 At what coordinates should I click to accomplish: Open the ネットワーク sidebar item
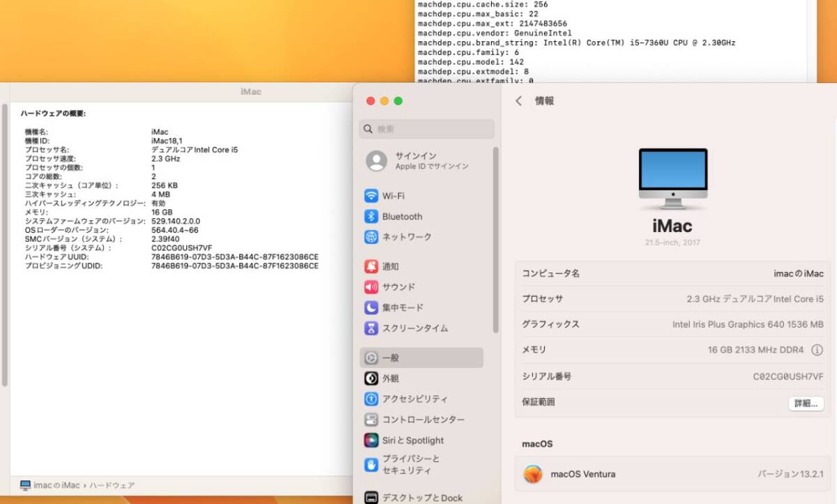click(x=421, y=237)
